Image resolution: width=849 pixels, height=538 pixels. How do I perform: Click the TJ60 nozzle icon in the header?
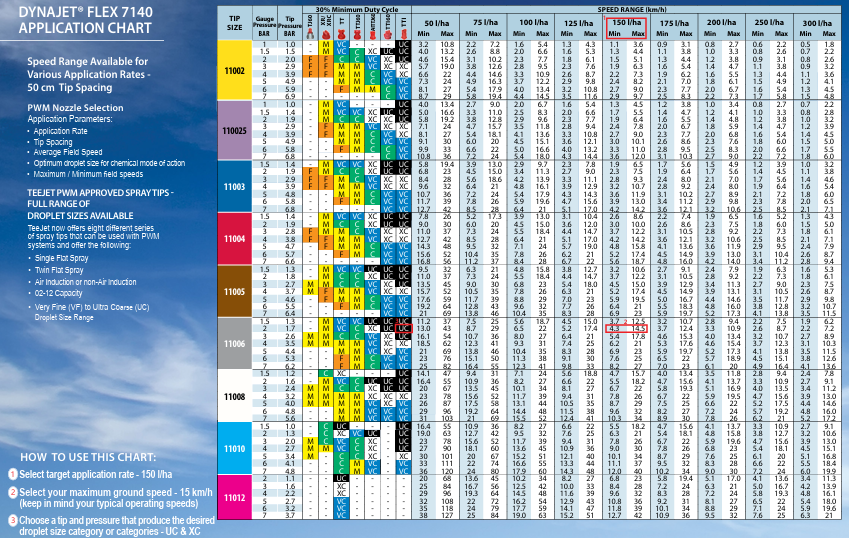[310, 34]
